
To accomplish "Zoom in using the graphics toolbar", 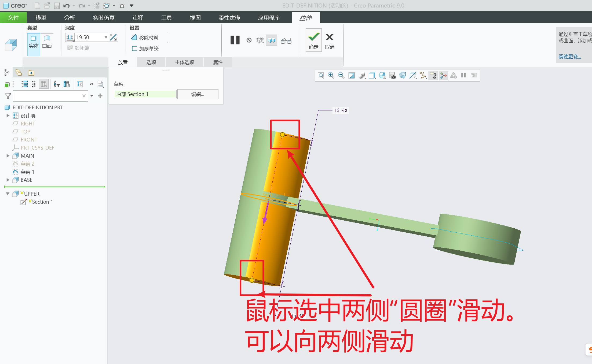I will coord(331,75).
